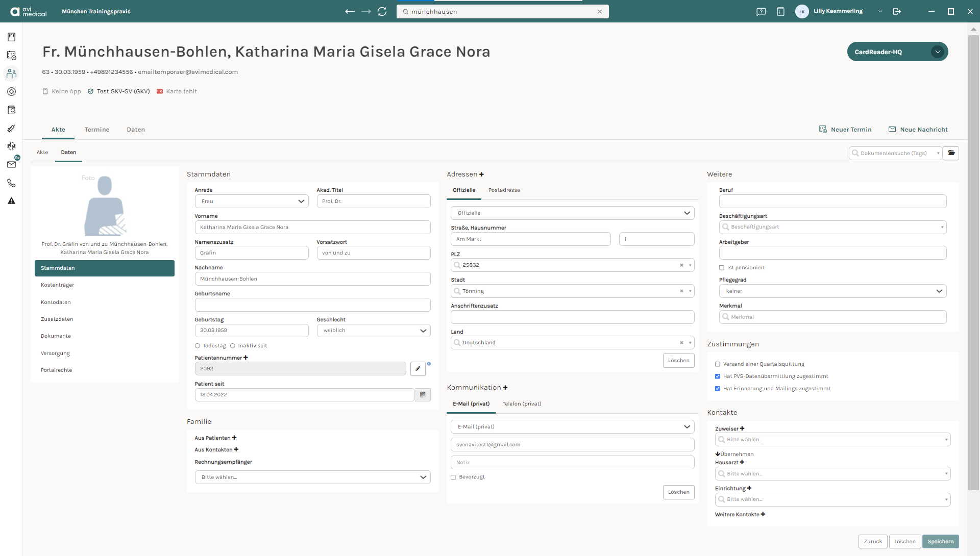Screen dimensions: 980x556
Task: Click the warning triangle sidebar icon
Action: [11, 201]
